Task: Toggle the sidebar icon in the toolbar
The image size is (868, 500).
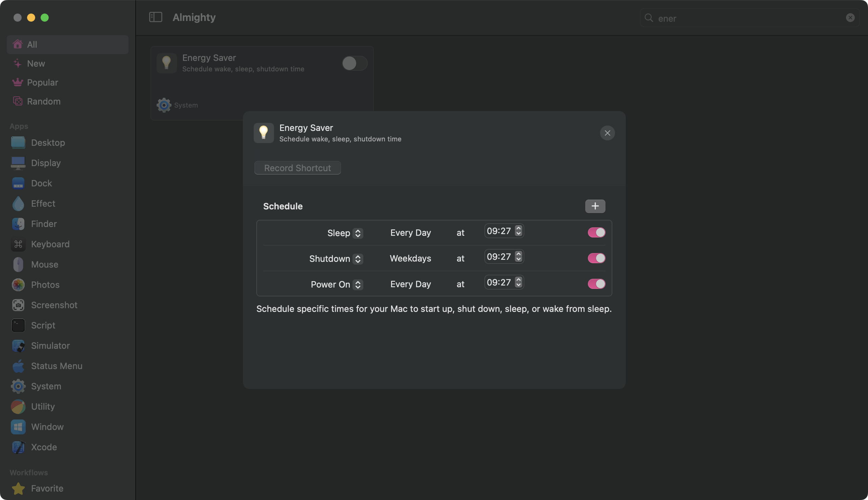Action: pyautogui.click(x=156, y=17)
